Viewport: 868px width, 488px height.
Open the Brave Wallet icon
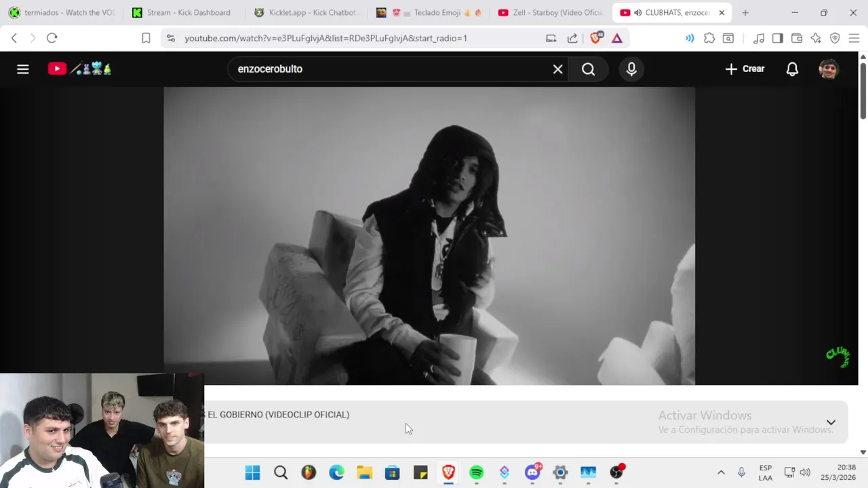pyautogui.click(x=797, y=39)
